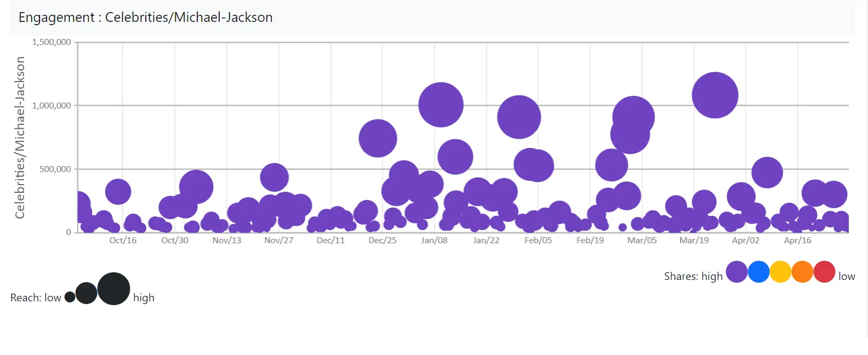Click the Engagement chart title text

pos(145,18)
